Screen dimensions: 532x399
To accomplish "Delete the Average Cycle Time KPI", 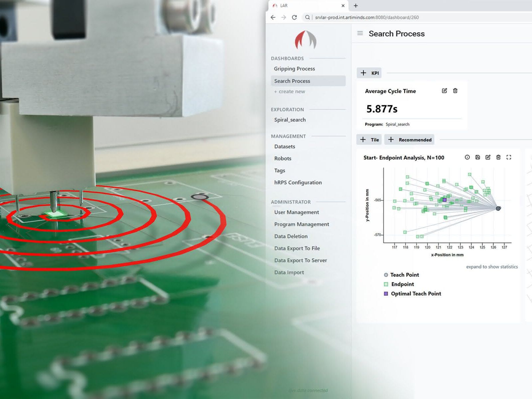I will pos(455,91).
